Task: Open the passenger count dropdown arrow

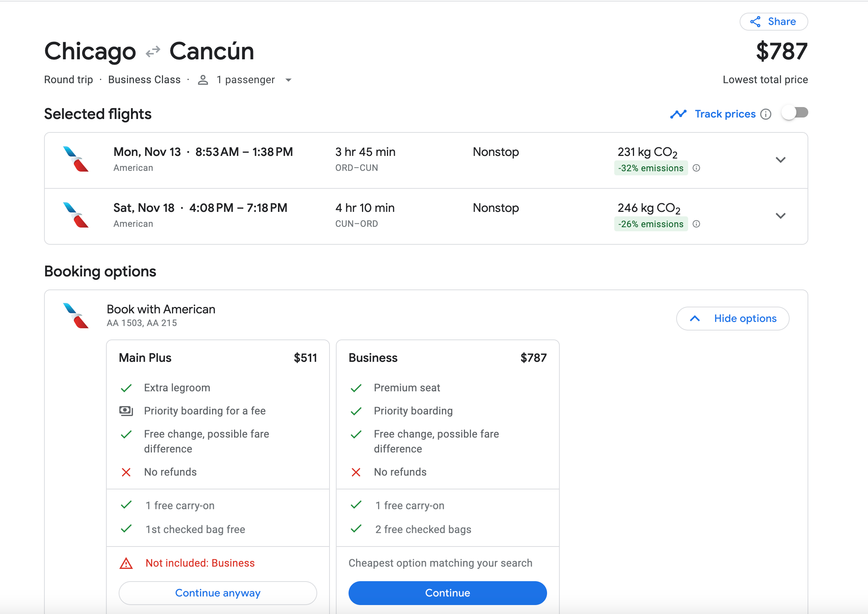Action: 288,80
